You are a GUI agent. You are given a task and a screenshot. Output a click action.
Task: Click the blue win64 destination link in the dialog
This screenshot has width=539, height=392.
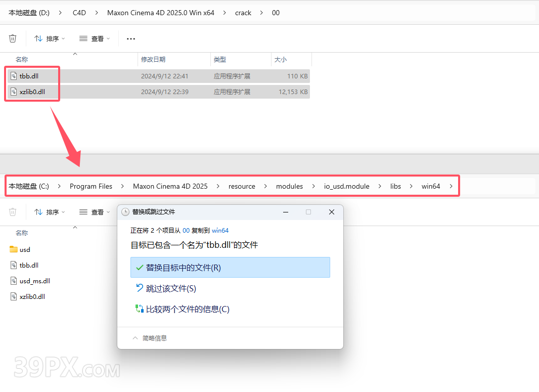220,230
